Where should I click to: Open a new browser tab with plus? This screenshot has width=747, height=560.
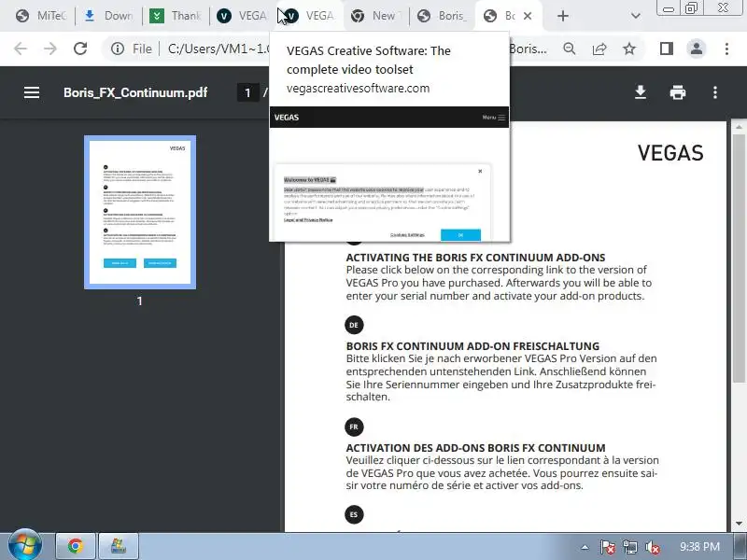click(563, 16)
